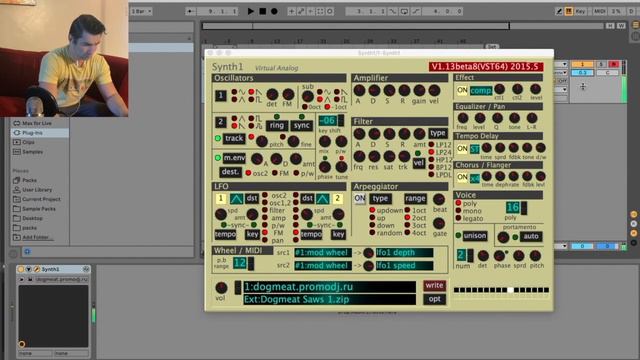Screen dimensions: 640x360
Task: Select oscillator 1 sawtooth waveform LED
Action: point(251,92)
